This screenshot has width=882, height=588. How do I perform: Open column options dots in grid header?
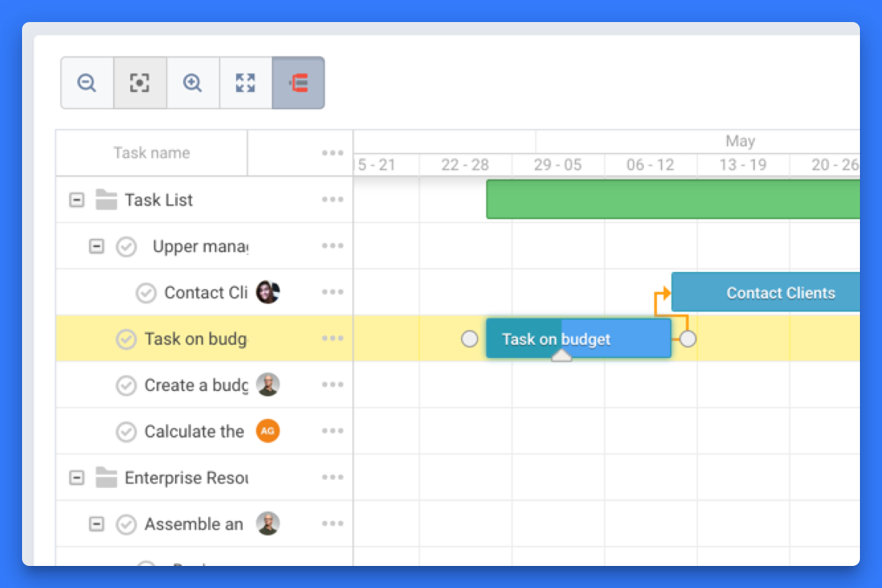[332, 153]
